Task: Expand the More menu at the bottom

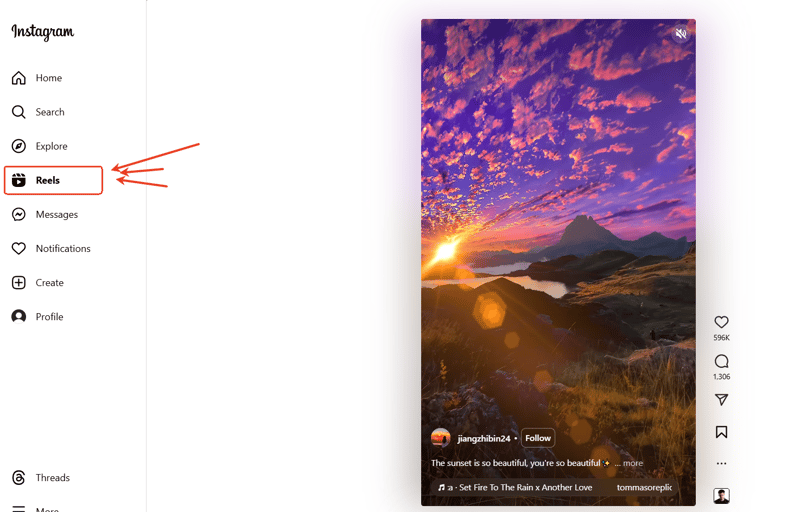Action: [35, 508]
